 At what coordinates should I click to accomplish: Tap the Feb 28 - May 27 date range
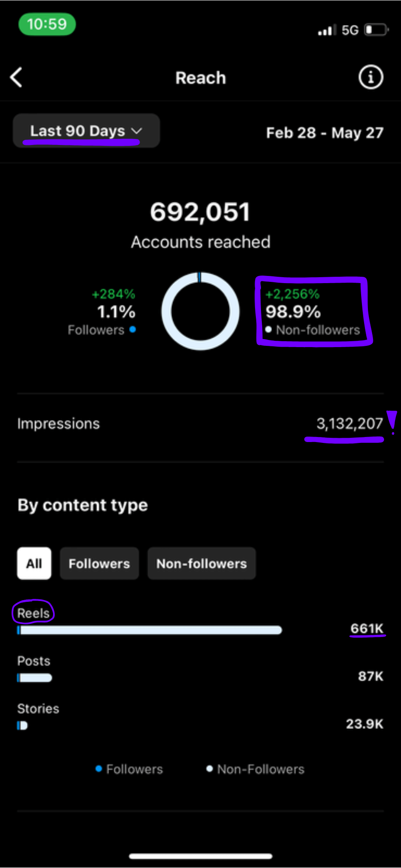click(325, 133)
